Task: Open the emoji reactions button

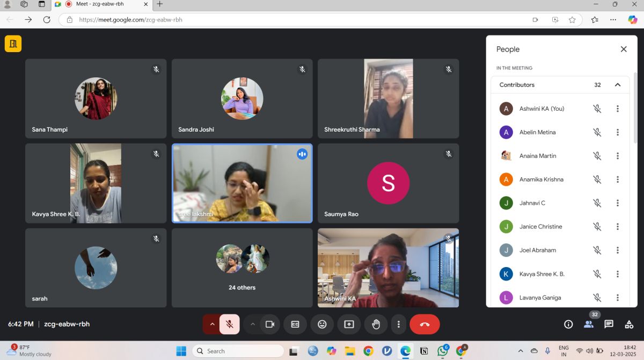Action: coord(322,324)
